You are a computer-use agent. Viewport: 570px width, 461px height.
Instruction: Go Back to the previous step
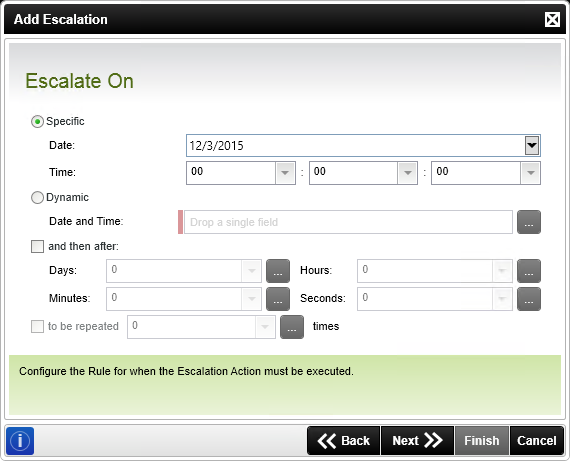pos(344,441)
